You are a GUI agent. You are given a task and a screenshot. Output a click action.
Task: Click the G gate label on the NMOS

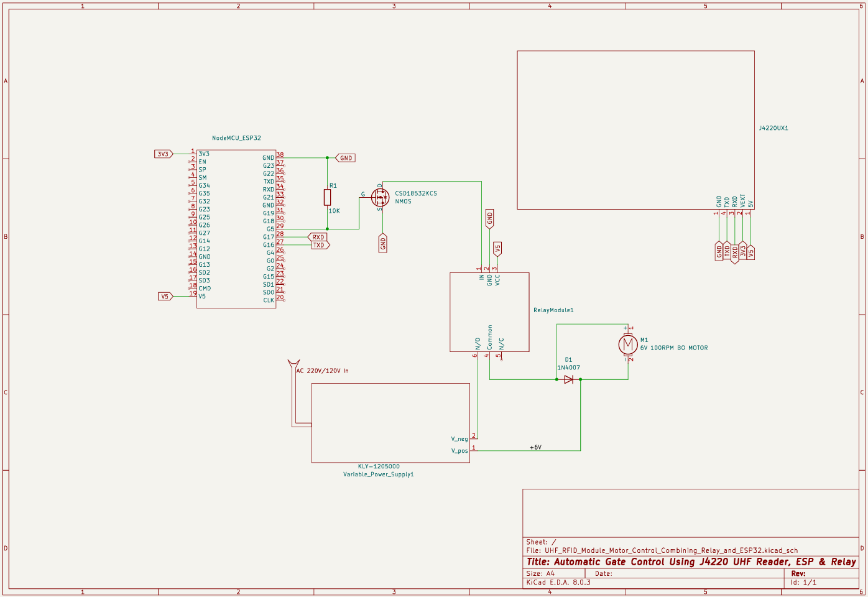click(x=363, y=194)
